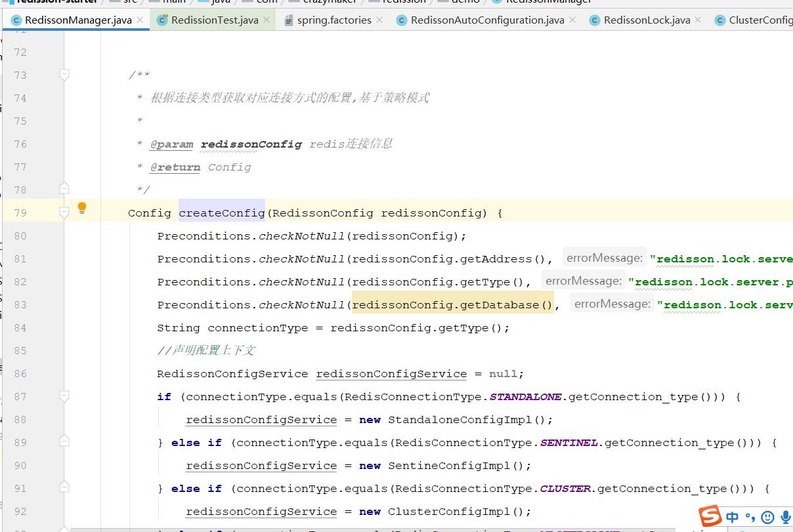Click the spring.factories file icon in tab

289,20
